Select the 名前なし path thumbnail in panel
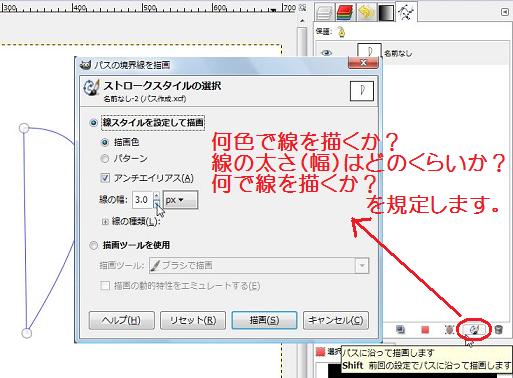The image size is (513, 378). 369,51
